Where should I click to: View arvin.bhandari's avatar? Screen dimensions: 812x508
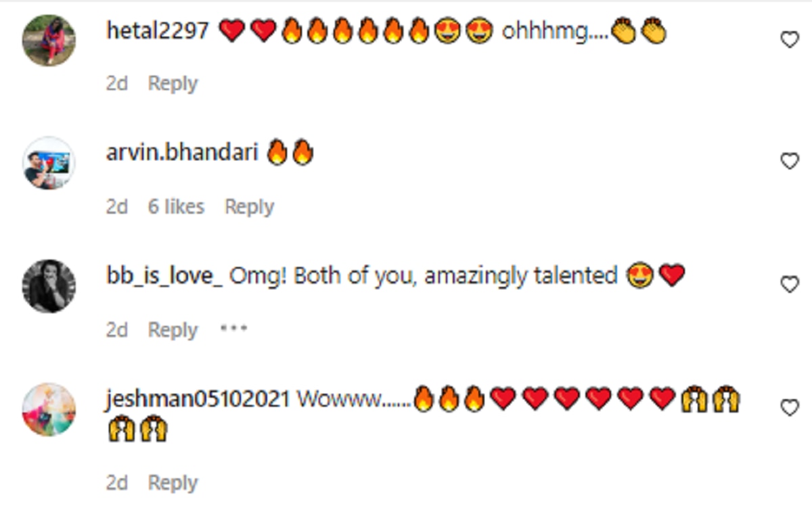(49, 163)
